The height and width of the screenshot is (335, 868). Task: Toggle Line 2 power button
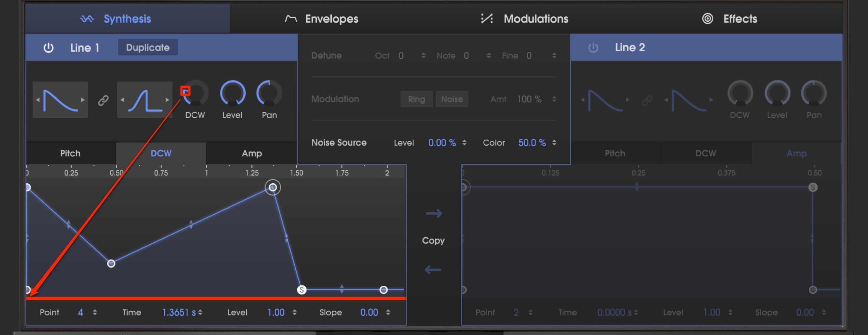[593, 48]
